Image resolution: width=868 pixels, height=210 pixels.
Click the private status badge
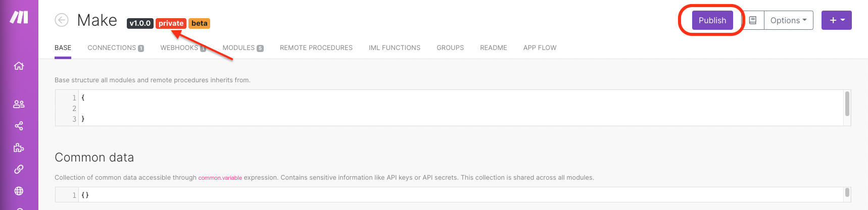pyautogui.click(x=171, y=23)
